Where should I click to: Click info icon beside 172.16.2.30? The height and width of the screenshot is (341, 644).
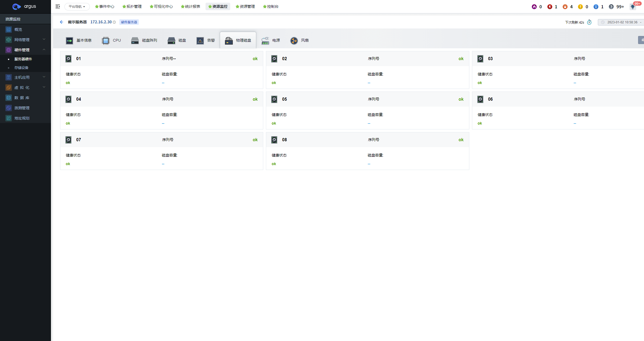[114, 22]
